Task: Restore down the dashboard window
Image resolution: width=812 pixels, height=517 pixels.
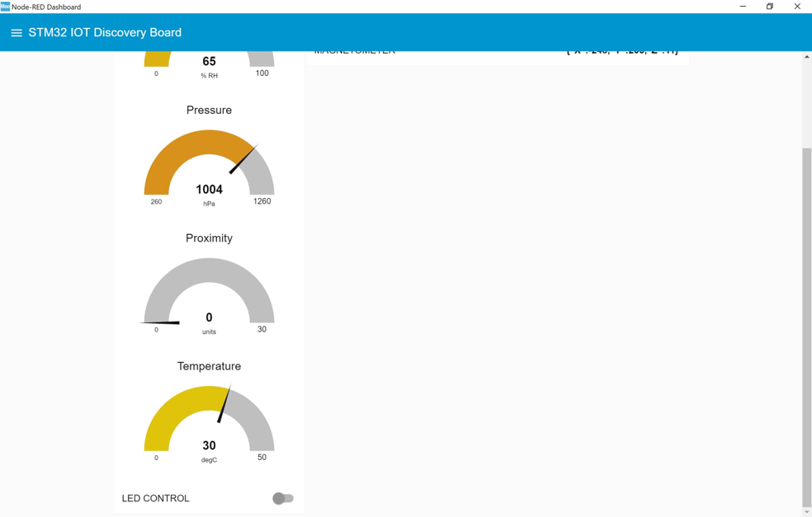Action: pyautogui.click(x=770, y=7)
